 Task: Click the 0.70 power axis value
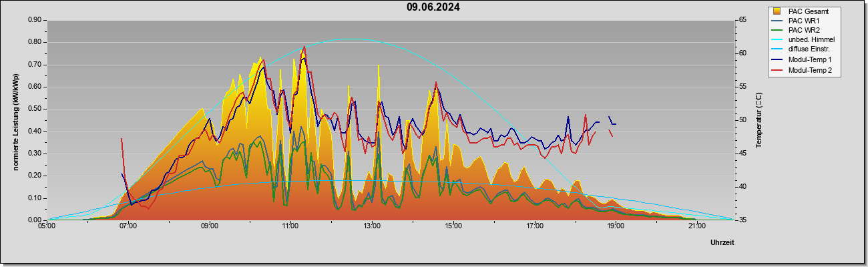coord(34,65)
